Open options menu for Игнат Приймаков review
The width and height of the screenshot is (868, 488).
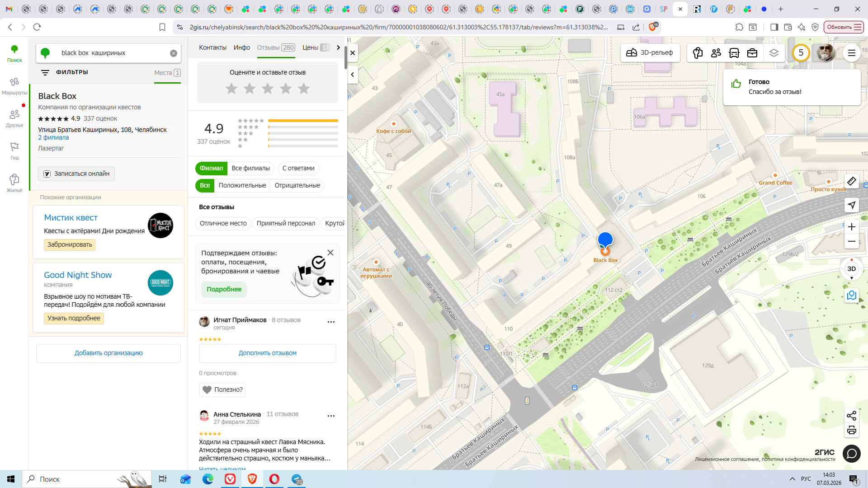pos(331,322)
